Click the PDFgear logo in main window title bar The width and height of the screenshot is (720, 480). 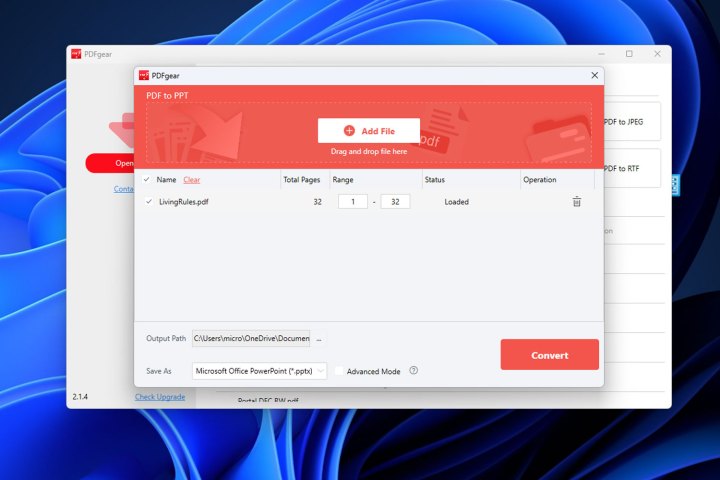(x=76, y=54)
